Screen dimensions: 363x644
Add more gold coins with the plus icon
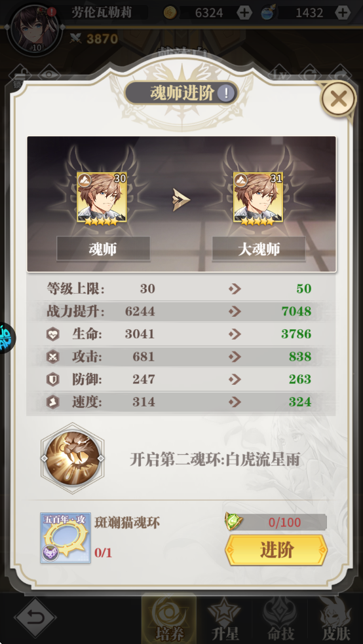pos(244,12)
